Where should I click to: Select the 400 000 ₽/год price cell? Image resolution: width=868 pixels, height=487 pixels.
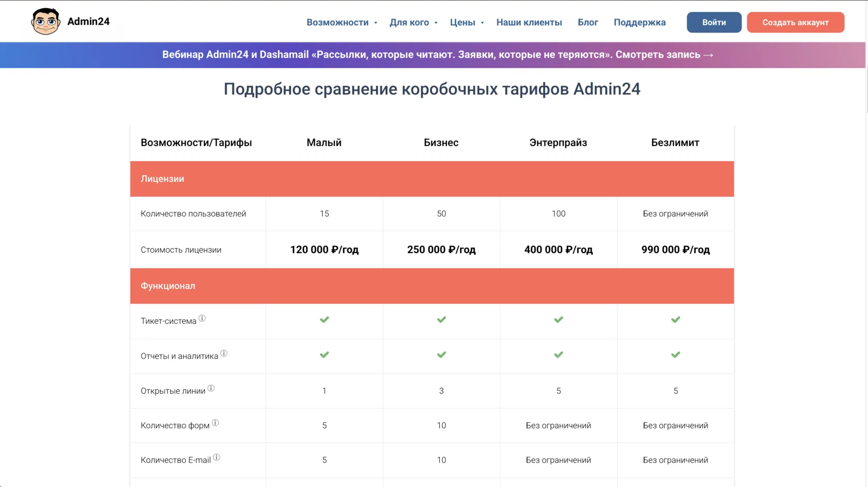(x=559, y=250)
